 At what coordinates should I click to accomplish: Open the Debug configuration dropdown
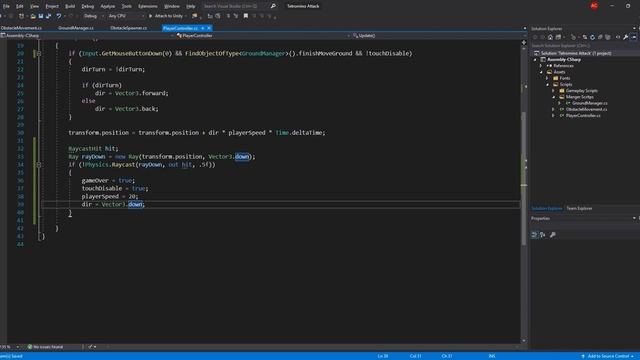(x=93, y=16)
